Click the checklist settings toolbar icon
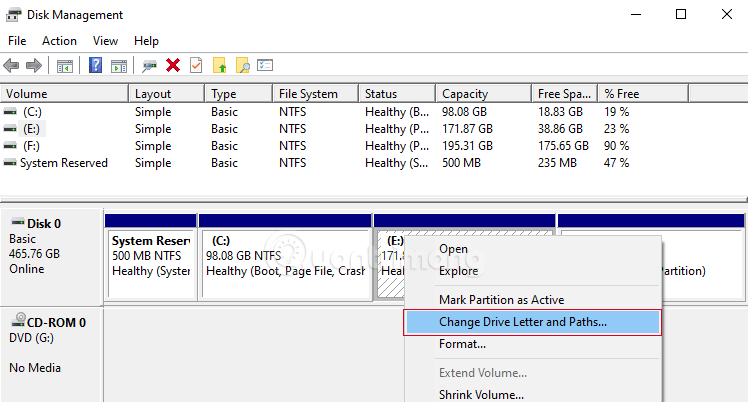The width and height of the screenshot is (748, 402). [265, 66]
